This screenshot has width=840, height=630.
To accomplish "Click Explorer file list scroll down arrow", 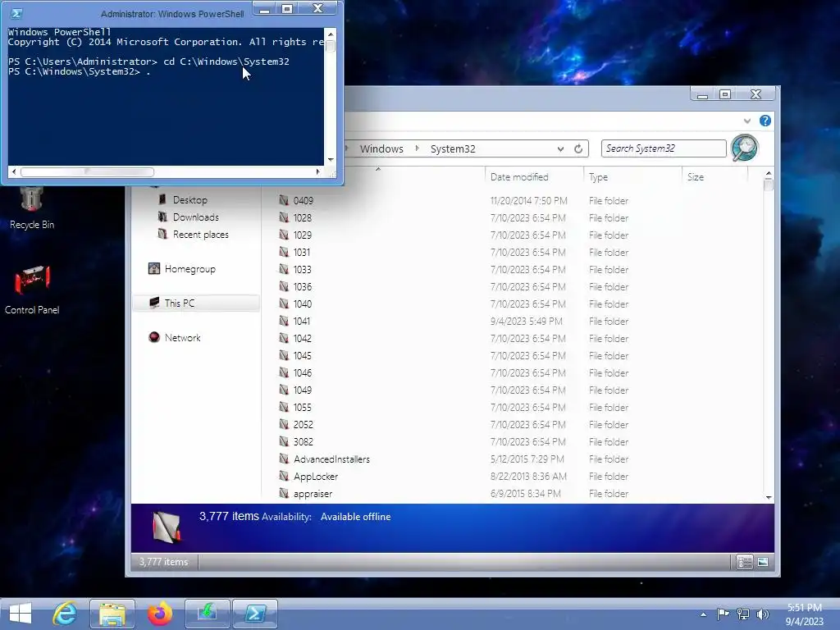I will coord(769,497).
